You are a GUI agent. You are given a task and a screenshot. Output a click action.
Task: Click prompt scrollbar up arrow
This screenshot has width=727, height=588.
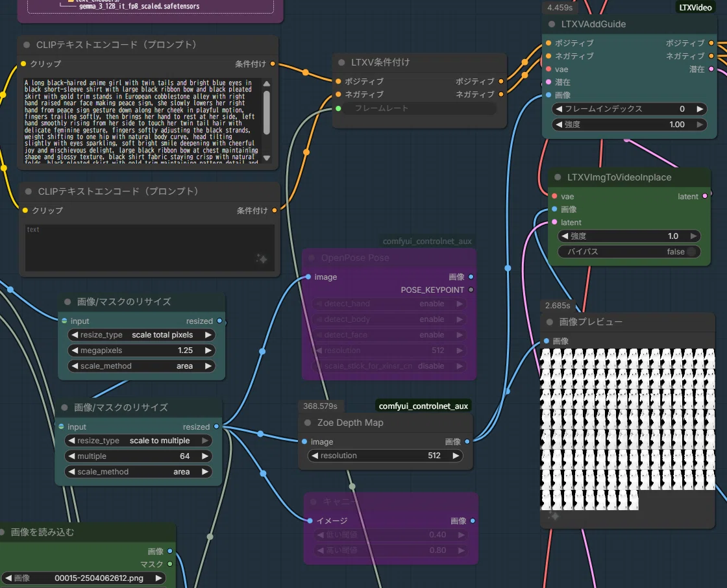[x=267, y=84]
